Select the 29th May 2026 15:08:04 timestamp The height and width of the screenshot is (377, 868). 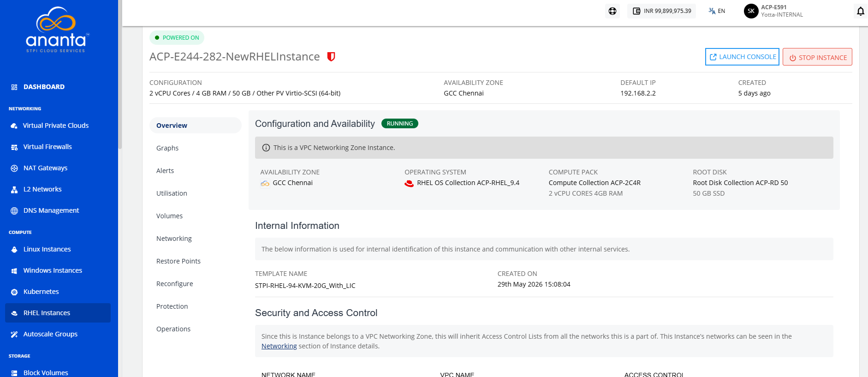[x=534, y=284]
